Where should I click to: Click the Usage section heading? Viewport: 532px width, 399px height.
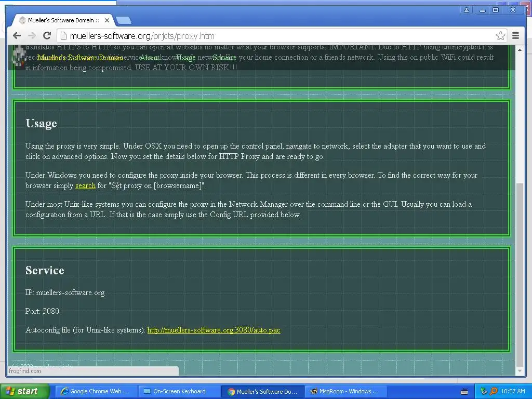point(42,124)
